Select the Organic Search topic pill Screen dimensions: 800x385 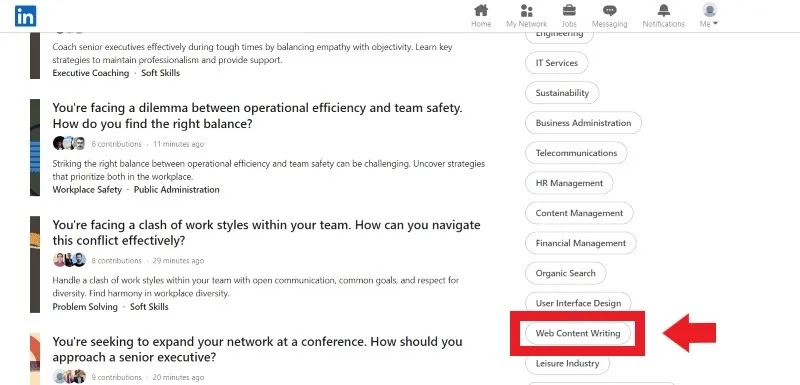click(565, 273)
